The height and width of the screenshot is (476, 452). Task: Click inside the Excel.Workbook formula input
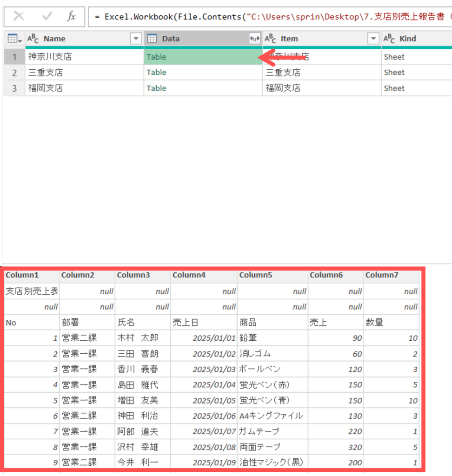point(270,17)
